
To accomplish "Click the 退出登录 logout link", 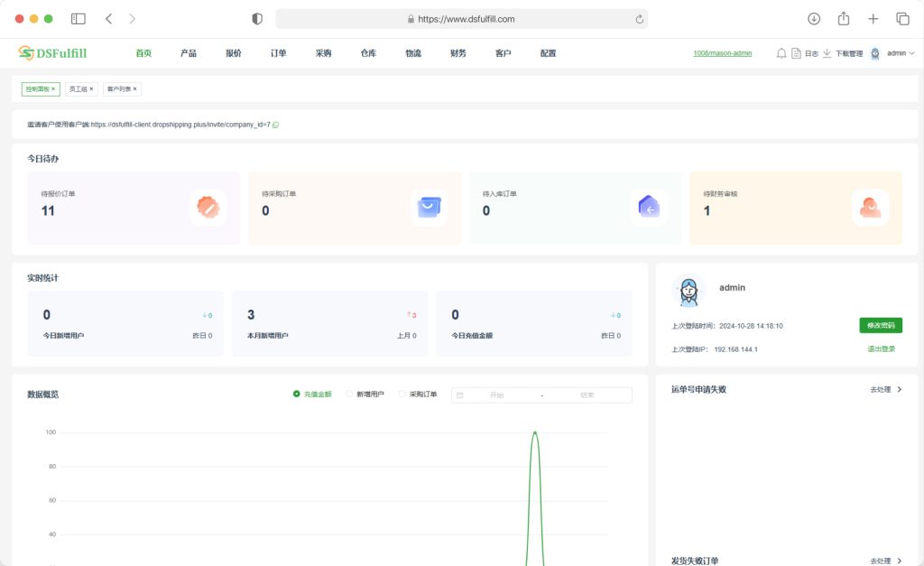I will tap(881, 348).
